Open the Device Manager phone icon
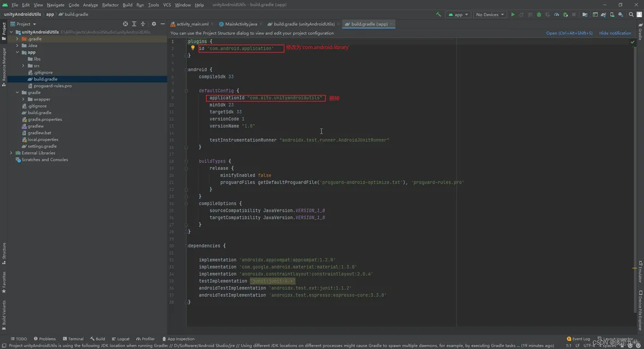The height and width of the screenshot is (349, 644). [x=612, y=14]
